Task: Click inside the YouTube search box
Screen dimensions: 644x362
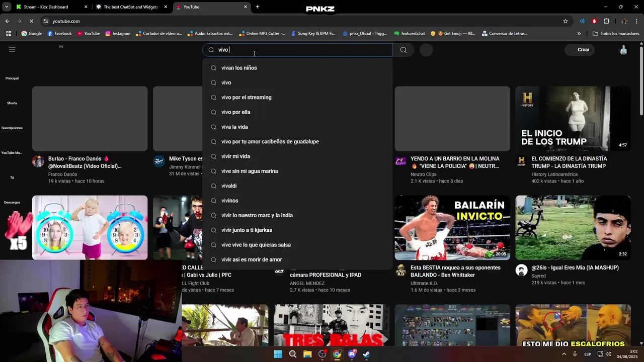Action: (297, 50)
